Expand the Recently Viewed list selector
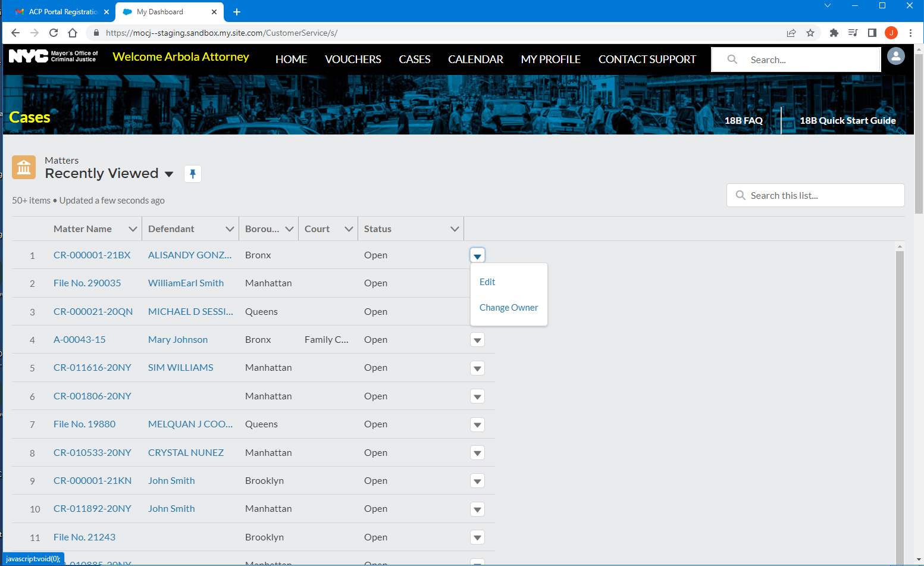 click(169, 174)
